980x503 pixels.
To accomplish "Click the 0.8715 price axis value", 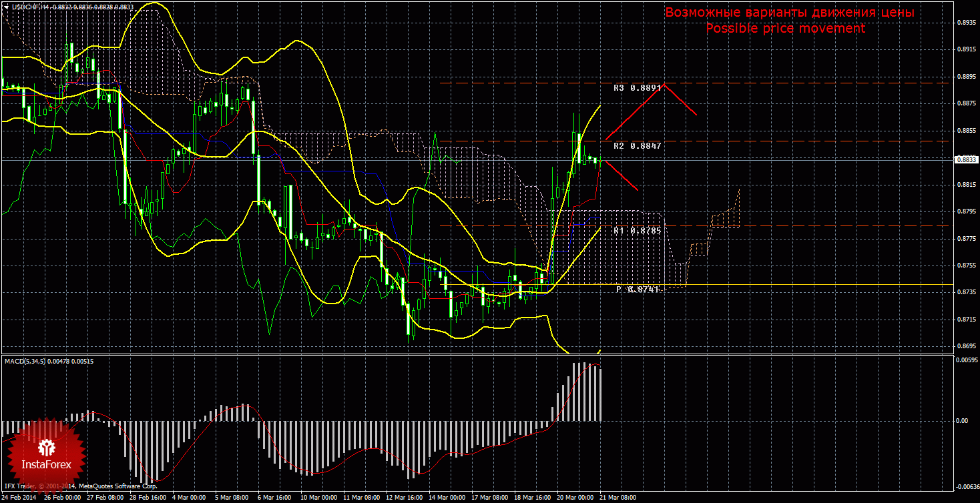I will click(966, 320).
